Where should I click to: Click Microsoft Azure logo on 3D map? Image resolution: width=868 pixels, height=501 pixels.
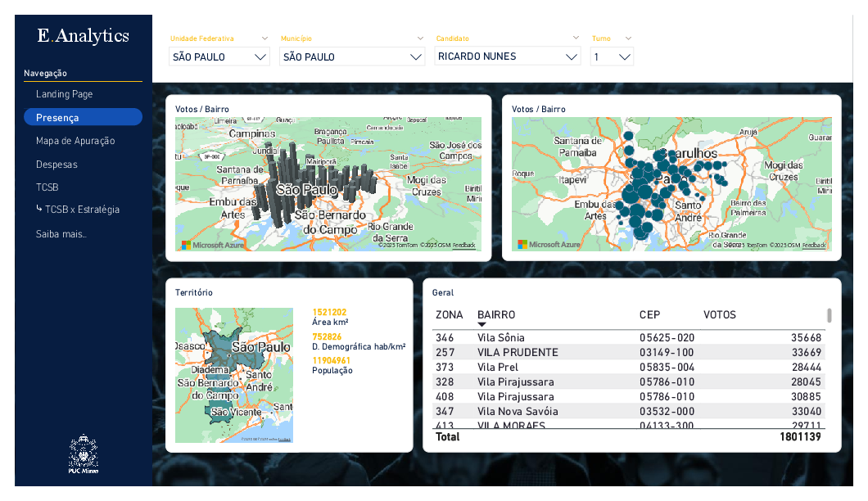tap(213, 245)
